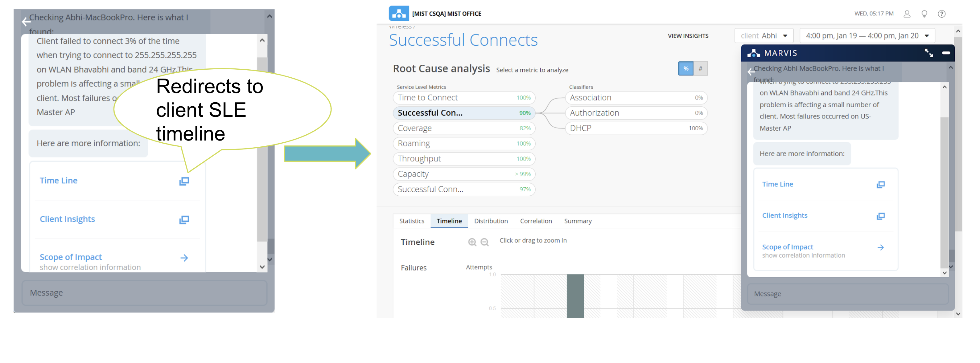Viewport: 980px width, 363px height.
Task: Toggle metrics to percent view
Action: (x=686, y=69)
